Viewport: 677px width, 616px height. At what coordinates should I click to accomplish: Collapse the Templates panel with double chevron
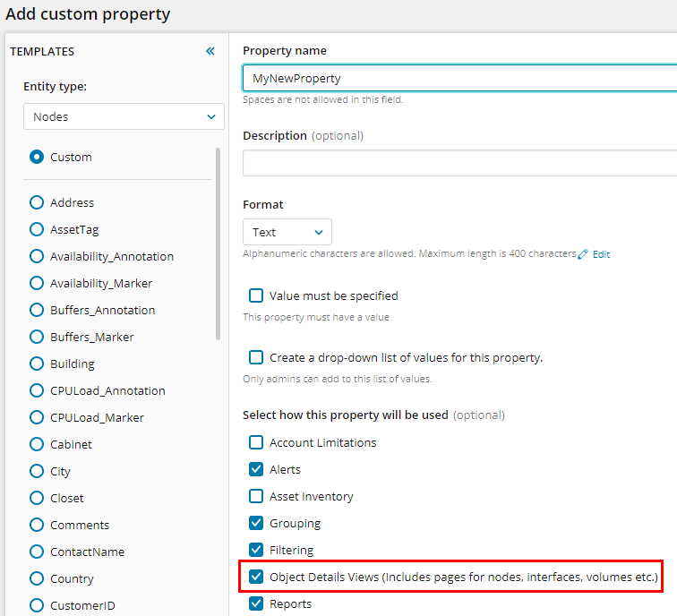(210, 51)
